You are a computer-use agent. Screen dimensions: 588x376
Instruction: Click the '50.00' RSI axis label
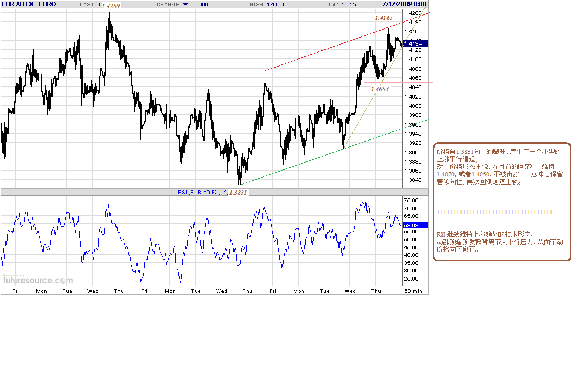click(x=411, y=239)
